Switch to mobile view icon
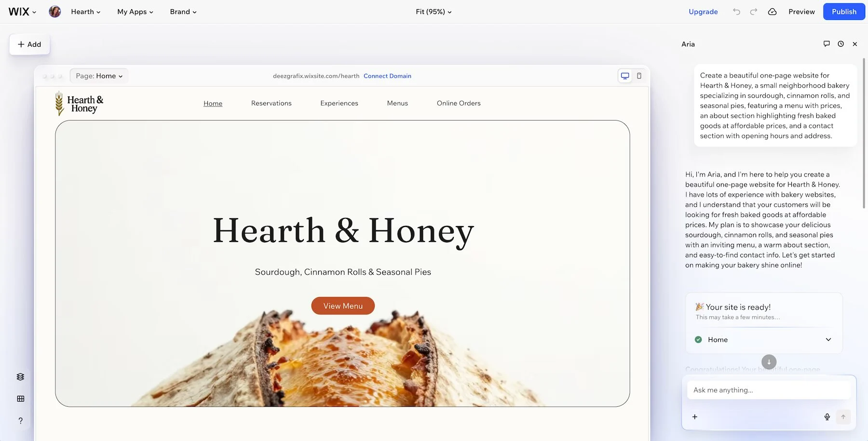 tap(639, 76)
